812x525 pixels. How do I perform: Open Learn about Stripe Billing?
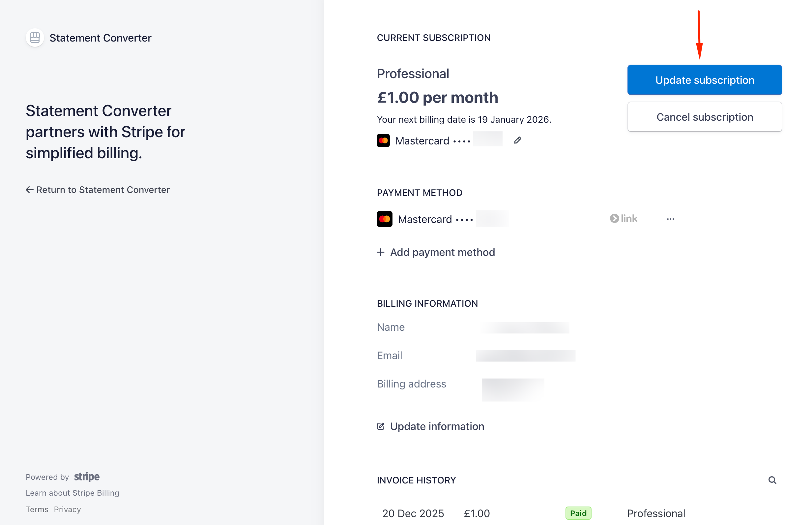[x=72, y=493]
